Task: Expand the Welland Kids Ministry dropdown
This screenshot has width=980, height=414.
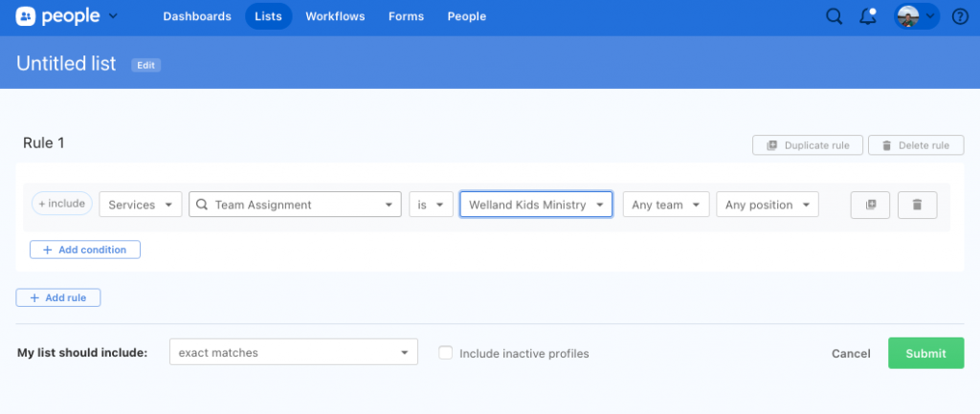Action: 536,205
